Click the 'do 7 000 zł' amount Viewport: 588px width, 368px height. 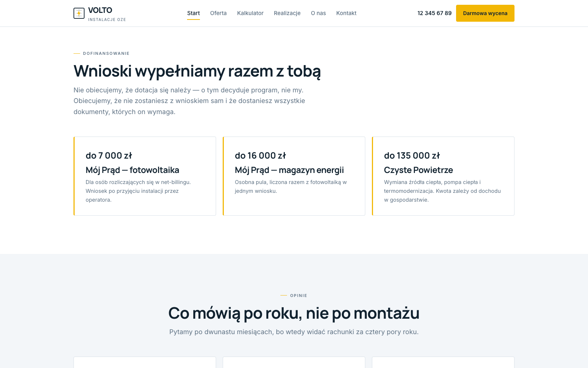109,156
